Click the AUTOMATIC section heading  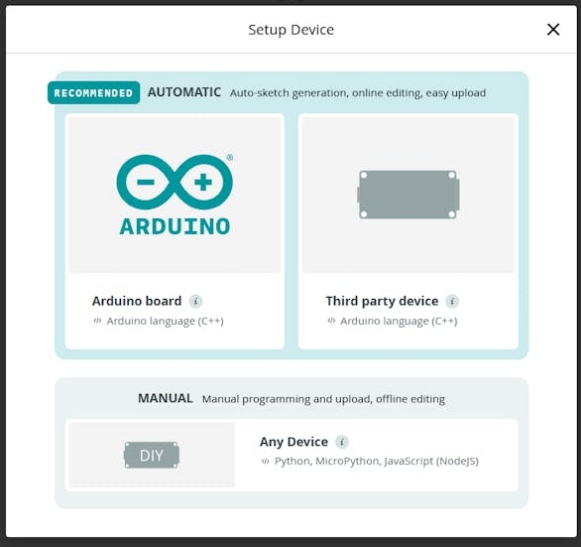point(184,92)
